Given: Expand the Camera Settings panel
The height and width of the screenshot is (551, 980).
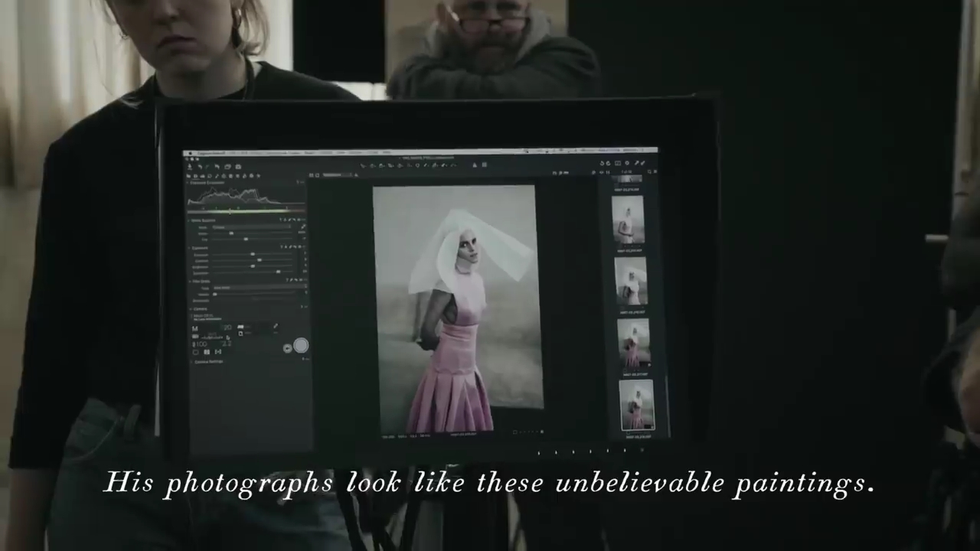Looking at the screenshot, I should (x=191, y=361).
